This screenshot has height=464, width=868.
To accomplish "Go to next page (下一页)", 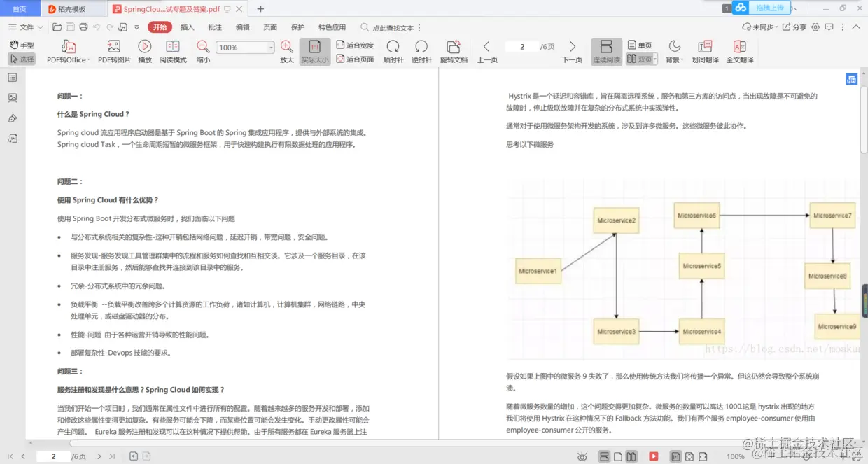I will (x=572, y=52).
